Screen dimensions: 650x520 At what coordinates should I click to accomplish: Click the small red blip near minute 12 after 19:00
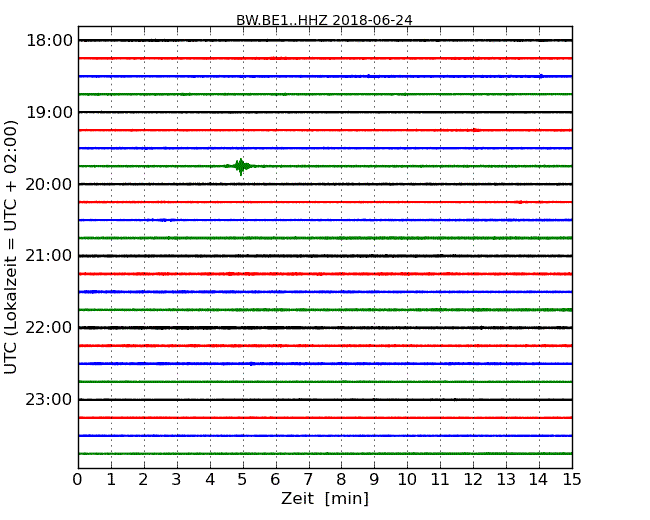pos(475,130)
